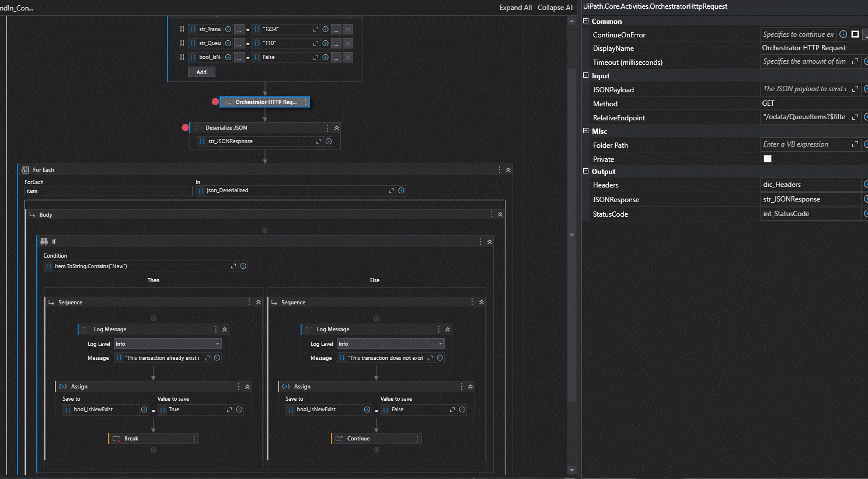
Task: Click Add to create a new argument
Action: (x=201, y=71)
